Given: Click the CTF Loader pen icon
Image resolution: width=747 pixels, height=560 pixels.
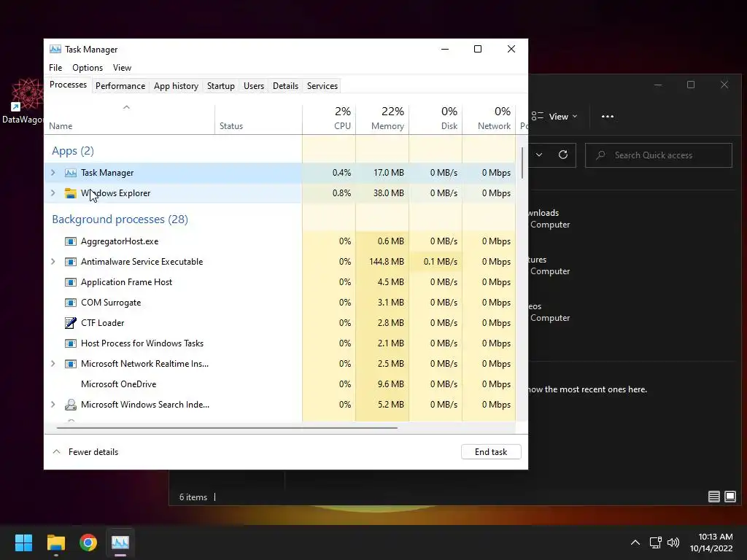Looking at the screenshot, I should (71, 323).
